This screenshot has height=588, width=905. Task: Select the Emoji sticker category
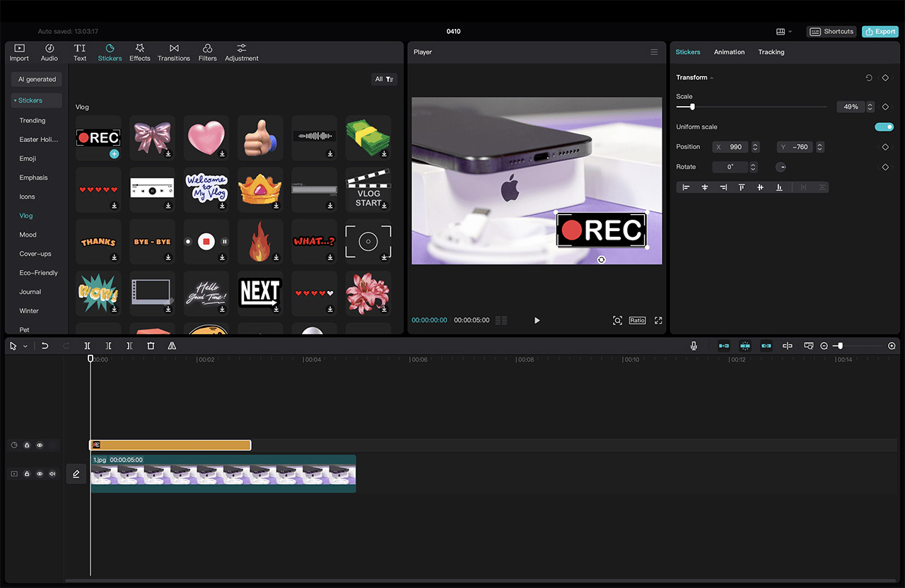[28, 159]
